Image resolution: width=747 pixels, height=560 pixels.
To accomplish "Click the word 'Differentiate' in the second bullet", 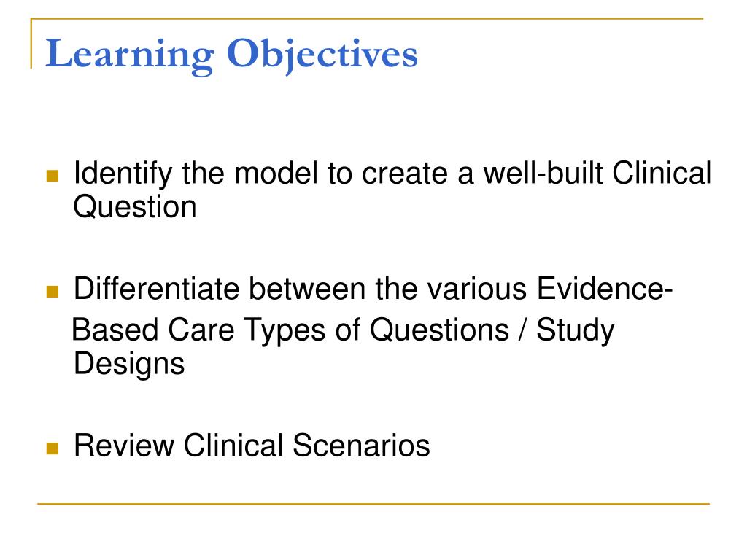I will tap(157, 289).
